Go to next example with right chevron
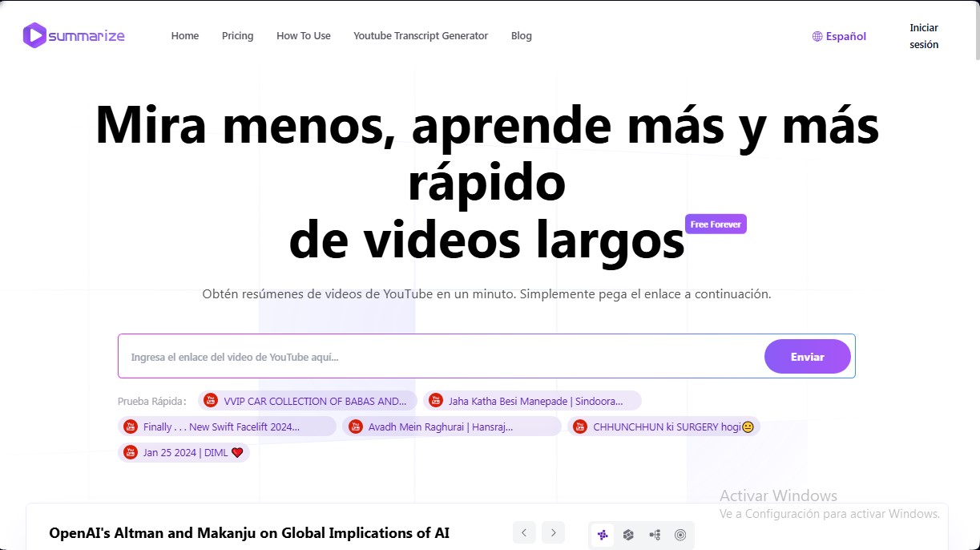Image resolution: width=980 pixels, height=550 pixels. (553, 532)
